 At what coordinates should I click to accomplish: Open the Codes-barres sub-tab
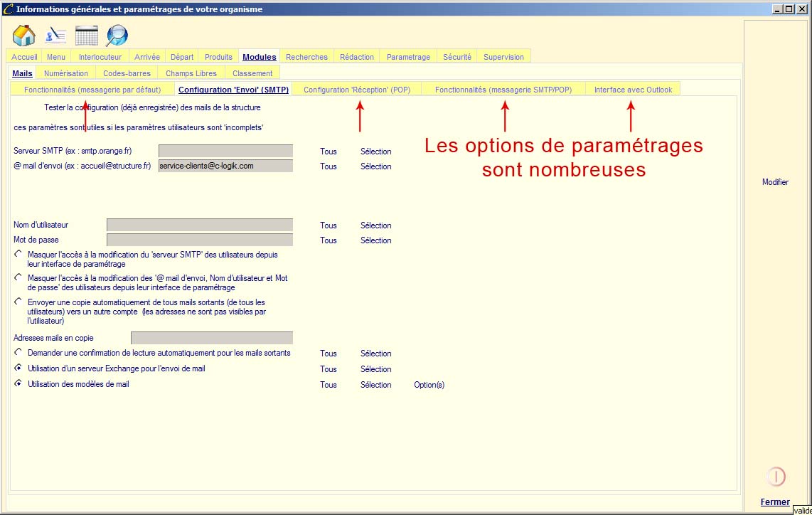(x=127, y=73)
